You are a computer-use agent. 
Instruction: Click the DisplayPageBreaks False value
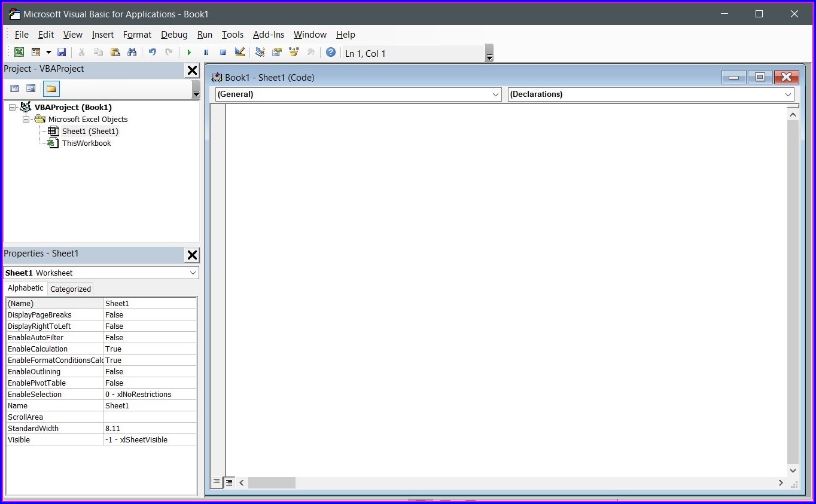tap(150, 314)
